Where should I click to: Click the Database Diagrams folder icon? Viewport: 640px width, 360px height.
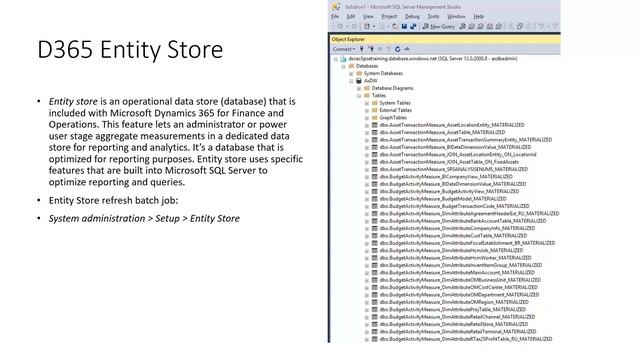pyautogui.click(x=367, y=88)
